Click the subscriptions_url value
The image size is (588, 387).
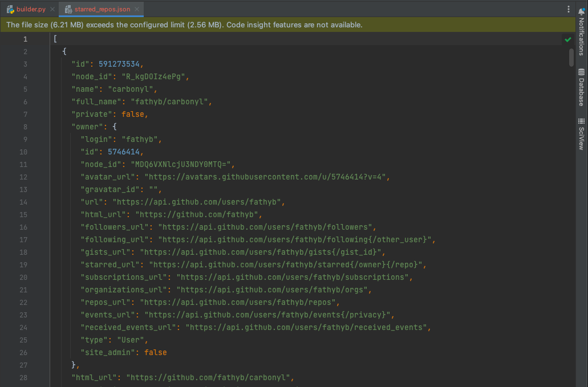tap(293, 278)
